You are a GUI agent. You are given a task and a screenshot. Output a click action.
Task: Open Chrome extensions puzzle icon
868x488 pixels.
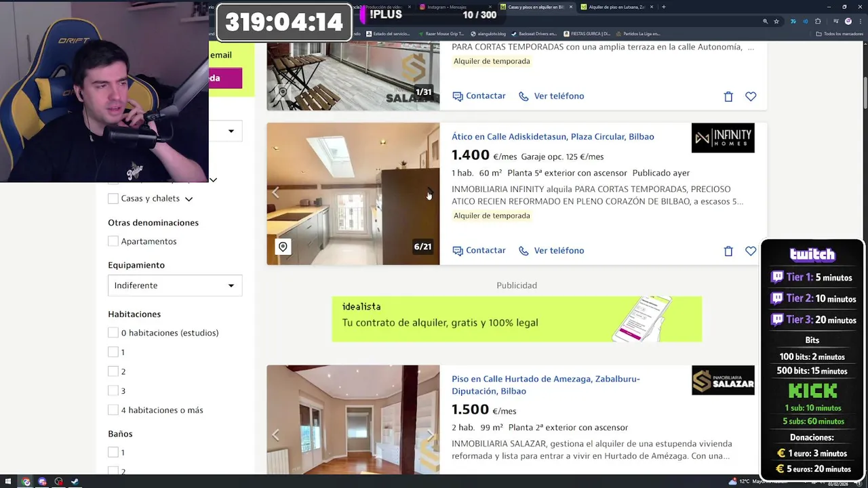818,21
